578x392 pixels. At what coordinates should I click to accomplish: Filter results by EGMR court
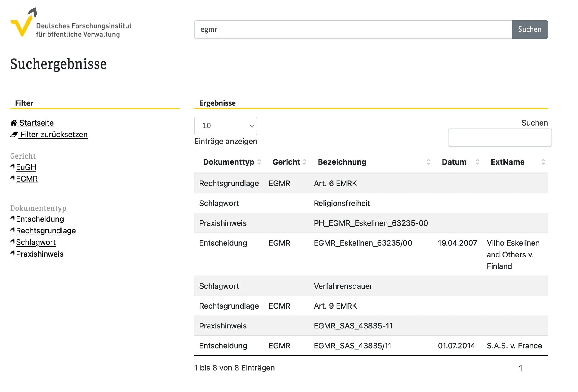pyautogui.click(x=27, y=179)
